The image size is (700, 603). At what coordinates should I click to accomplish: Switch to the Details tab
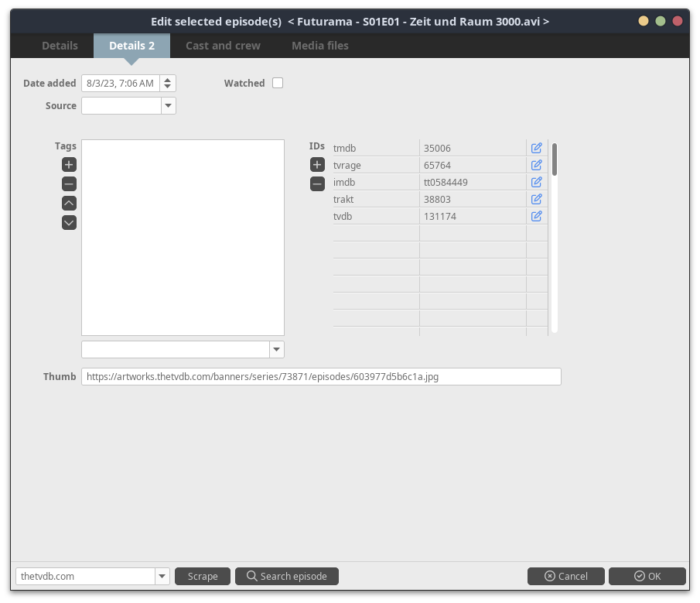(x=60, y=46)
